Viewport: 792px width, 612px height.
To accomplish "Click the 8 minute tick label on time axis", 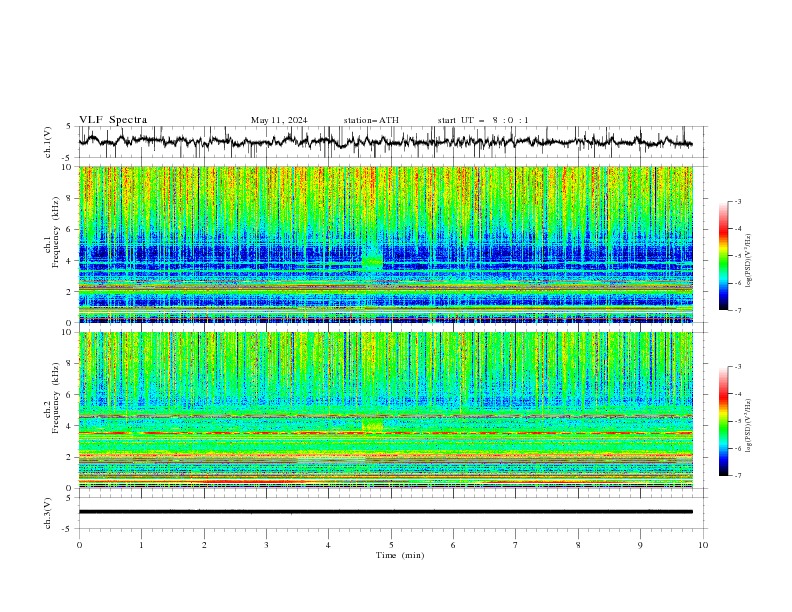I will 578,545.
